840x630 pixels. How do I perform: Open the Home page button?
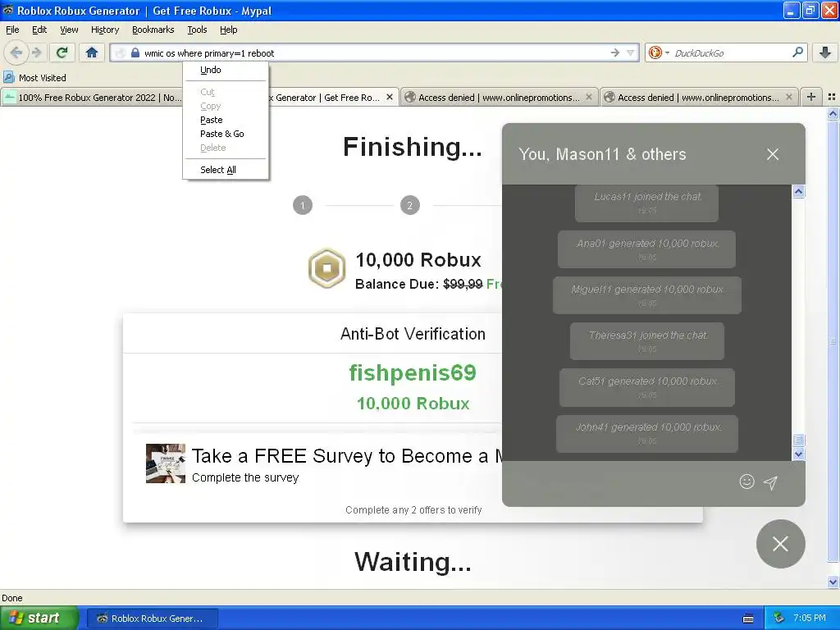pyautogui.click(x=92, y=52)
